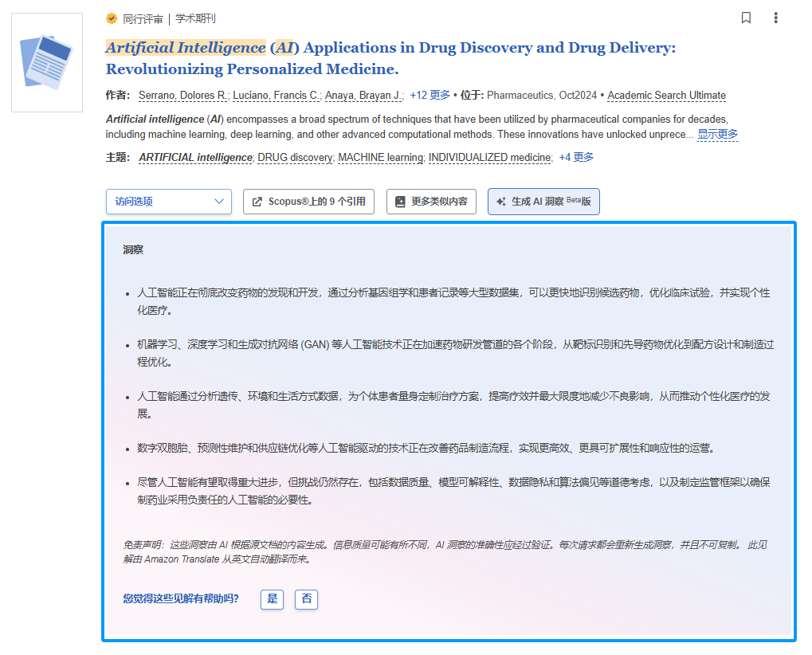
Task: Click 更多类似内容 button
Action: [431, 202]
